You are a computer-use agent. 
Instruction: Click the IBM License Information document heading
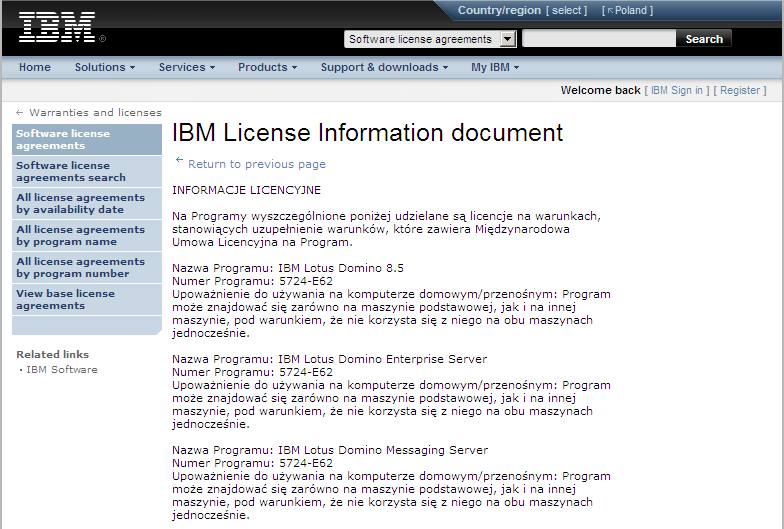368,133
